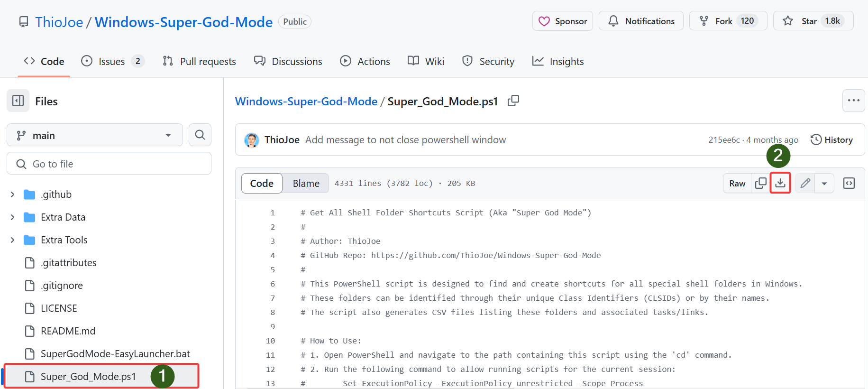This screenshot has height=389, width=868.
Task: Open commit author ThioJoe link
Action: click(x=282, y=140)
